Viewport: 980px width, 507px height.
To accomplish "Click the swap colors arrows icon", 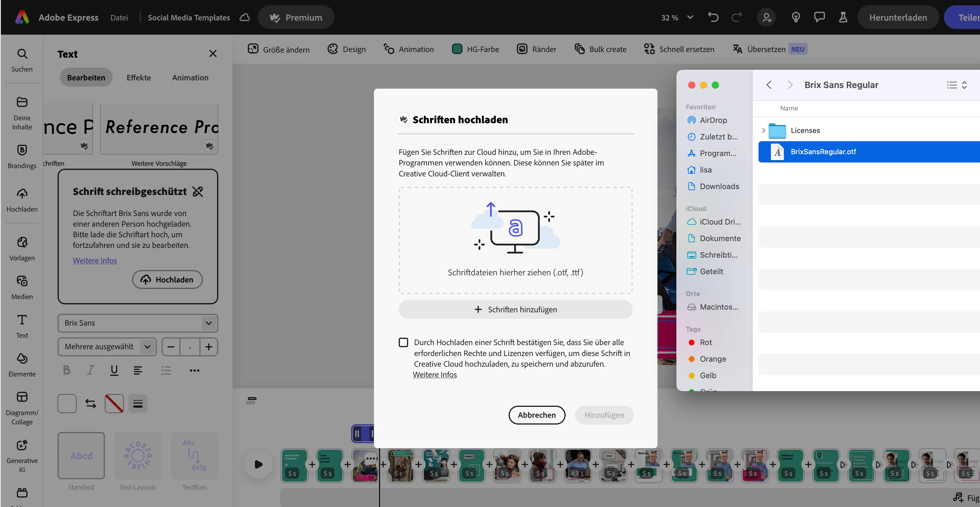I will (x=91, y=404).
